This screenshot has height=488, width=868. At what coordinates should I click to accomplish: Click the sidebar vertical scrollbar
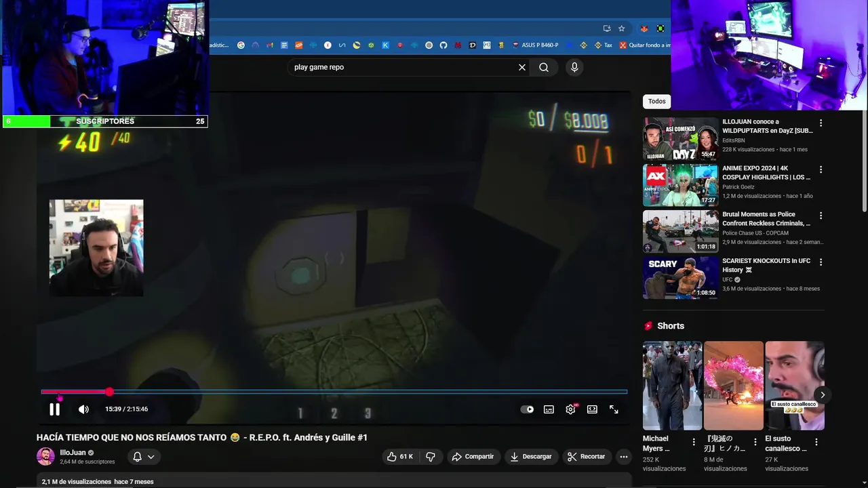pyautogui.click(x=865, y=163)
